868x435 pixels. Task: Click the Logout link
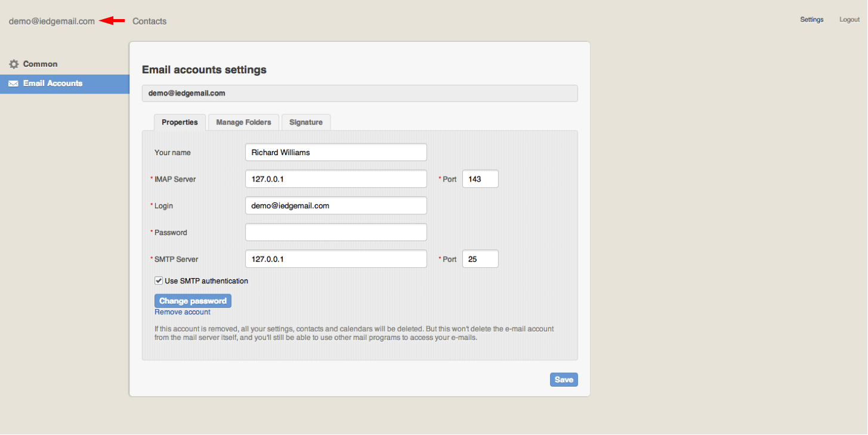849,20
